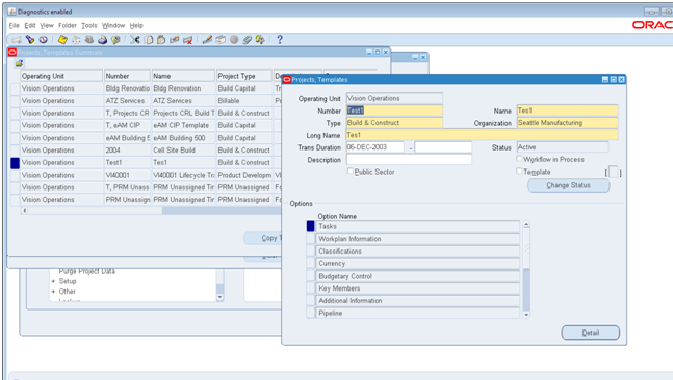The height and width of the screenshot is (380, 673).
Task: Click the Show Navigator toolbar icon
Action: [43, 40]
